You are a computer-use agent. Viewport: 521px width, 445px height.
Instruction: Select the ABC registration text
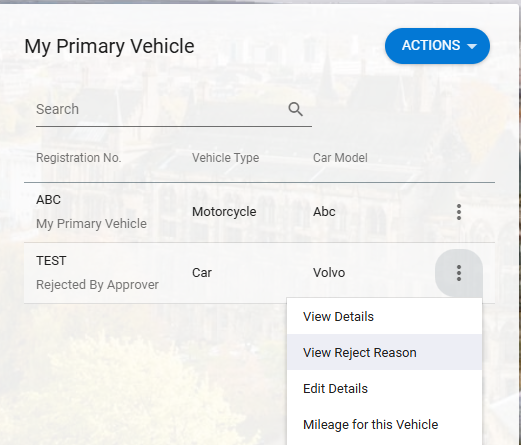point(48,200)
